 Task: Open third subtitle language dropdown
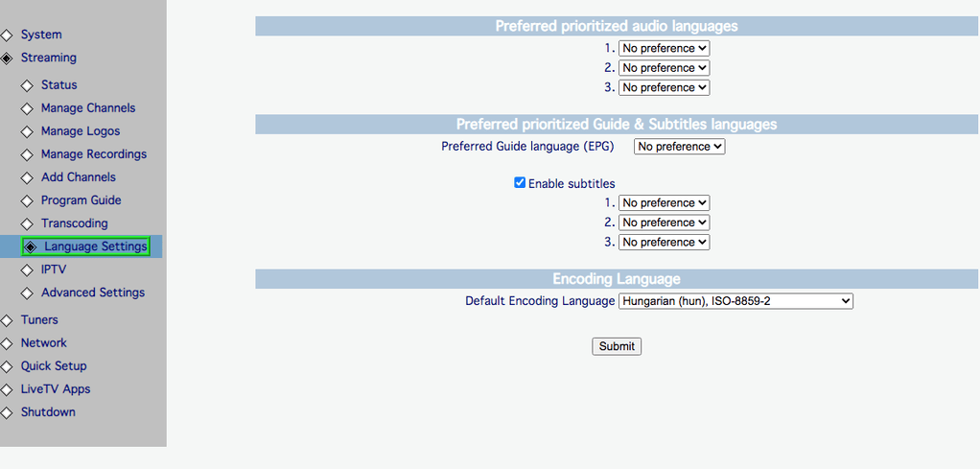[x=664, y=243]
